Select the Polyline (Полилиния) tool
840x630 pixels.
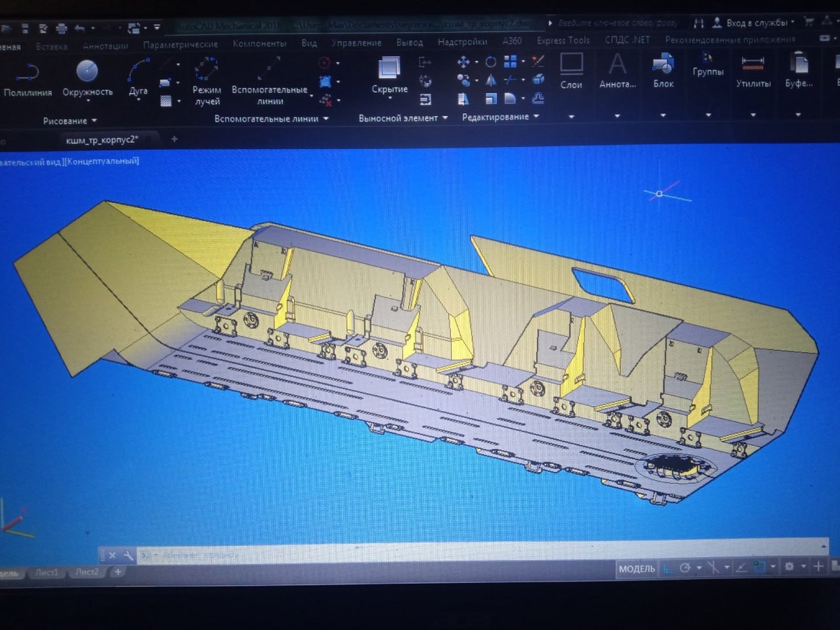(x=27, y=78)
